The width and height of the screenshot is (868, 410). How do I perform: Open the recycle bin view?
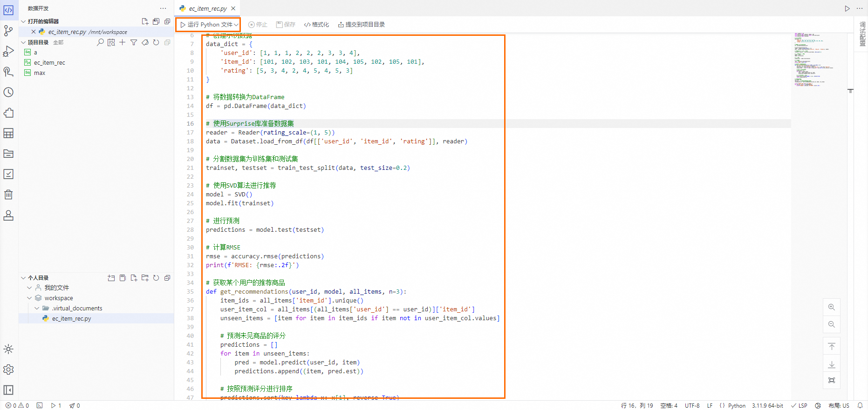[x=8, y=195]
